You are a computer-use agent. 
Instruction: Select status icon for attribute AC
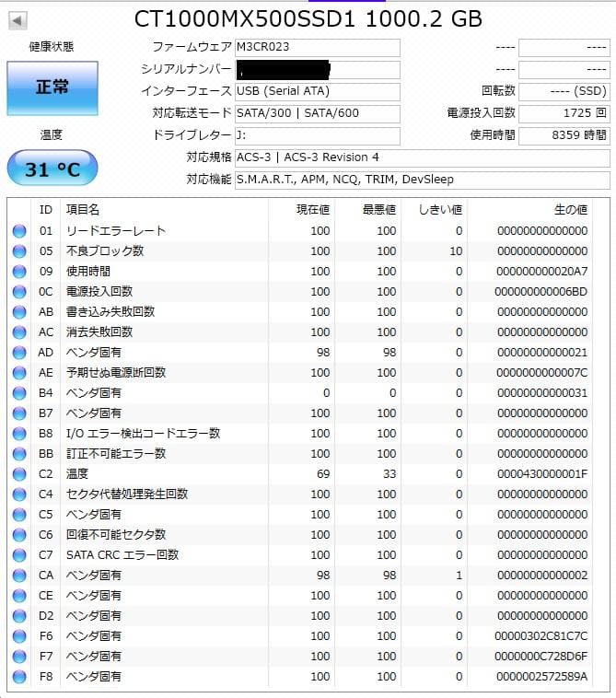coord(19,332)
